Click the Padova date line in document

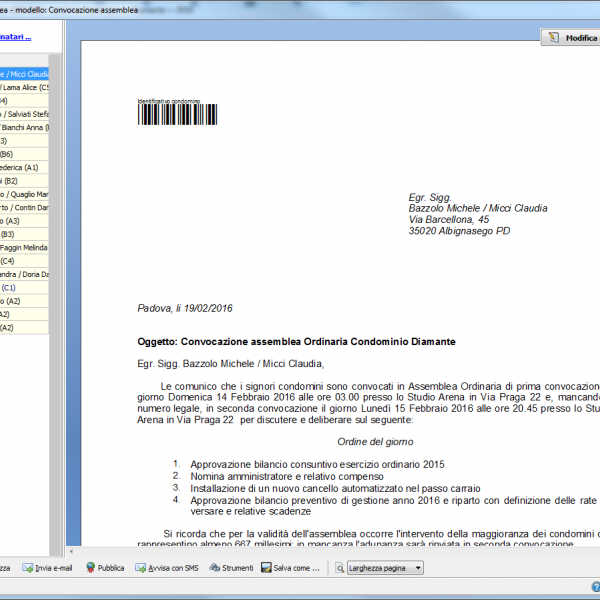click(x=185, y=308)
